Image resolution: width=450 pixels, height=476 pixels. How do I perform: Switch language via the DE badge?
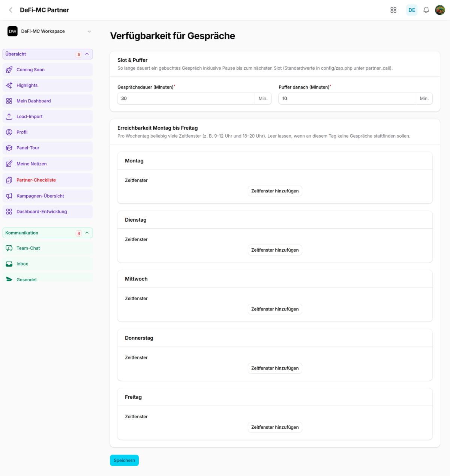click(412, 10)
